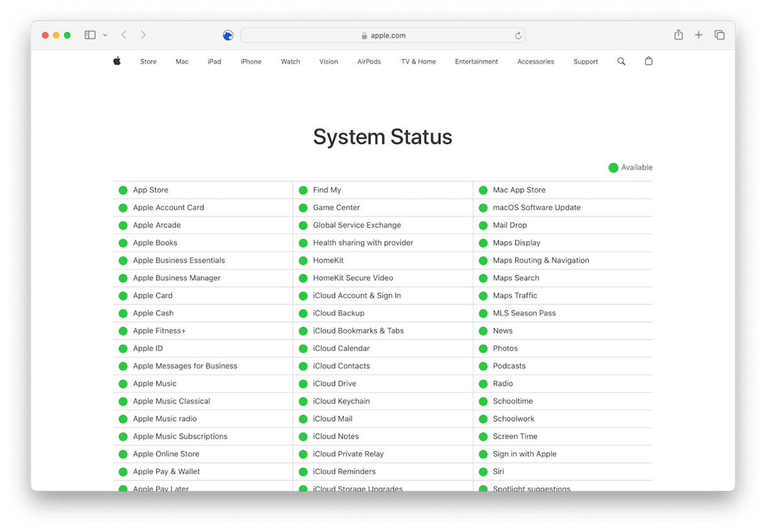This screenshot has height=532, width=766.
Task: Click the apple.com address bar
Action: click(382, 36)
